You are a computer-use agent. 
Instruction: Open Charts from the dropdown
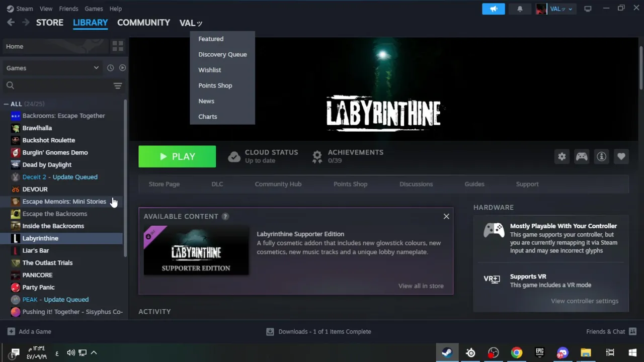point(207,117)
